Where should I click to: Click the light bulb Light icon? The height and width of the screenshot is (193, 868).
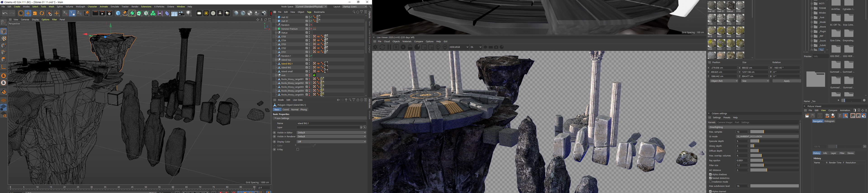[x=188, y=13]
